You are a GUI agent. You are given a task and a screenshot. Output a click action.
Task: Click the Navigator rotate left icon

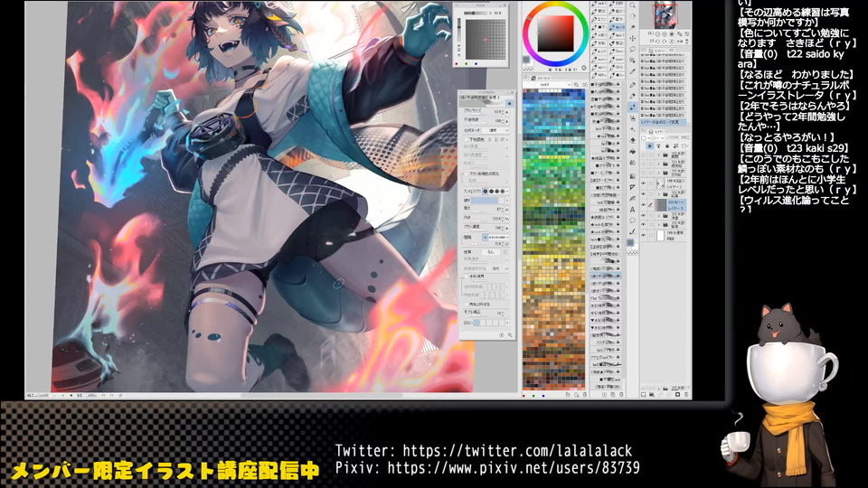pyautogui.click(x=657, y=41)
